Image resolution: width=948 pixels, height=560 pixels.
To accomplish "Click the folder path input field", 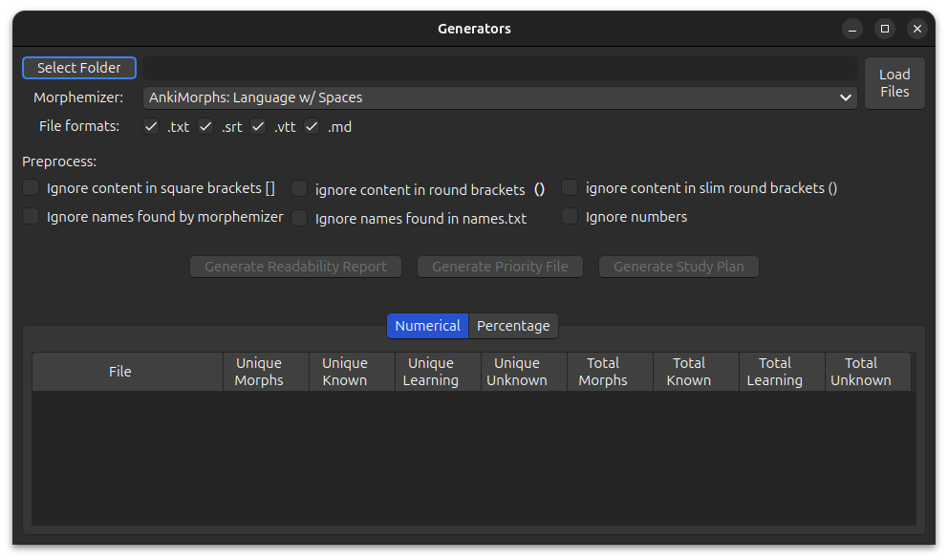I will [x=499, y=68].
